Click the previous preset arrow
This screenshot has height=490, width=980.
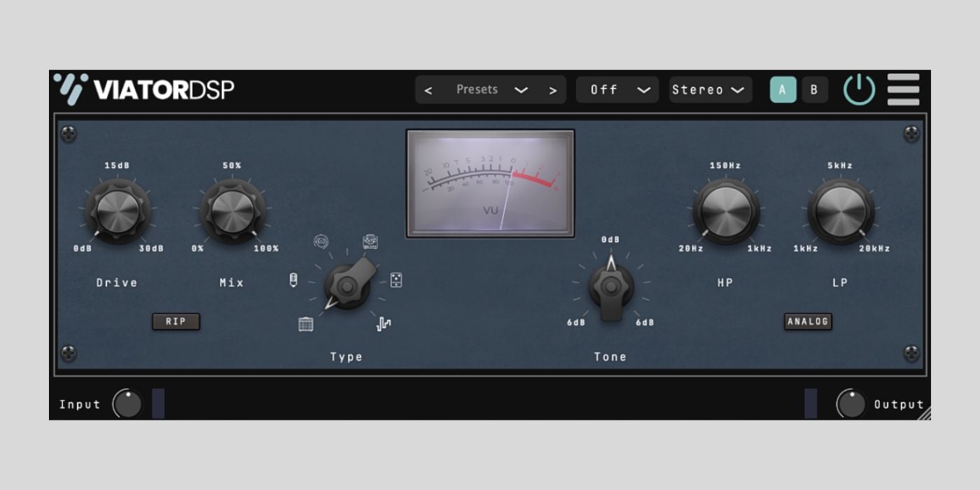tap(428, 90)
